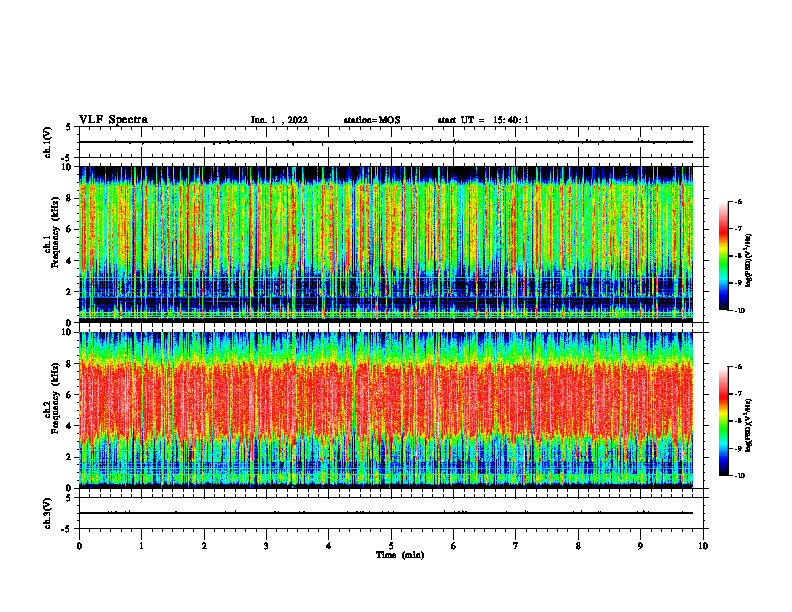Click the "8" kHz tick on ch.2 frequency axis
The height and width of the screenshot is (612, 792).
pyautogui.click(x=70, y=364)
